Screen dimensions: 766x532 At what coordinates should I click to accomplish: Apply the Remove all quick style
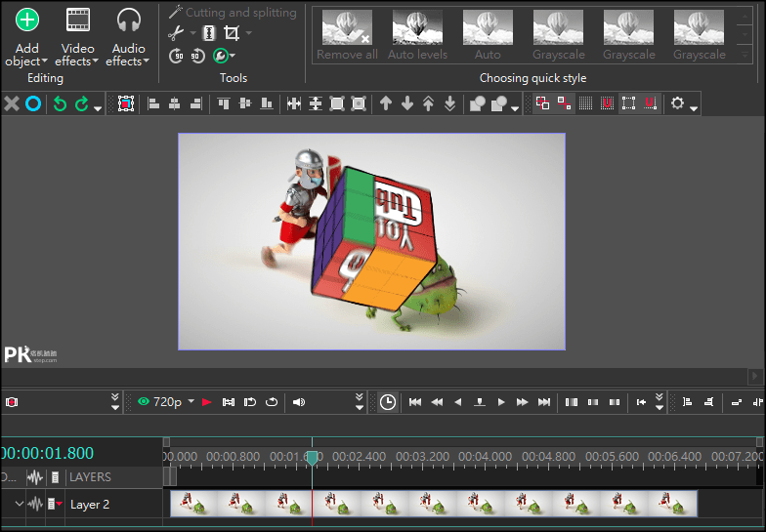347,35
